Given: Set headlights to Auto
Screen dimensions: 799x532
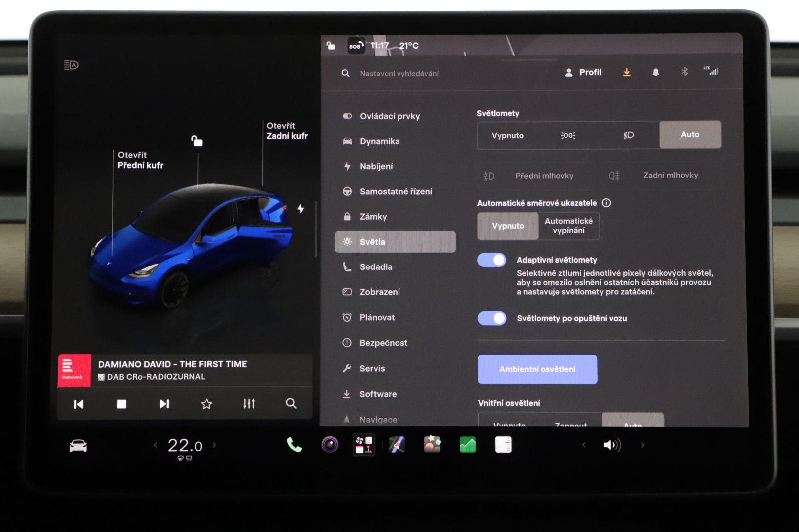Looking at the screenshot, I should point(690,134).
